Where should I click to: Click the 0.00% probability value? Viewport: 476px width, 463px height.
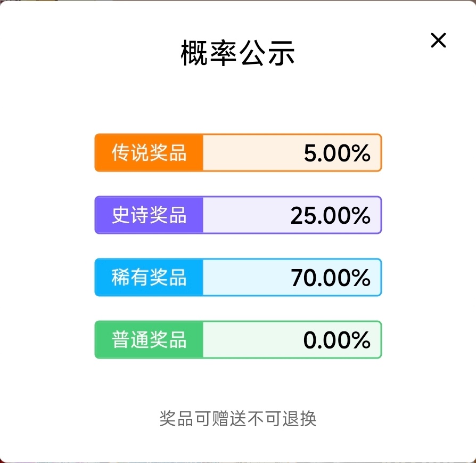coord(337,340)
